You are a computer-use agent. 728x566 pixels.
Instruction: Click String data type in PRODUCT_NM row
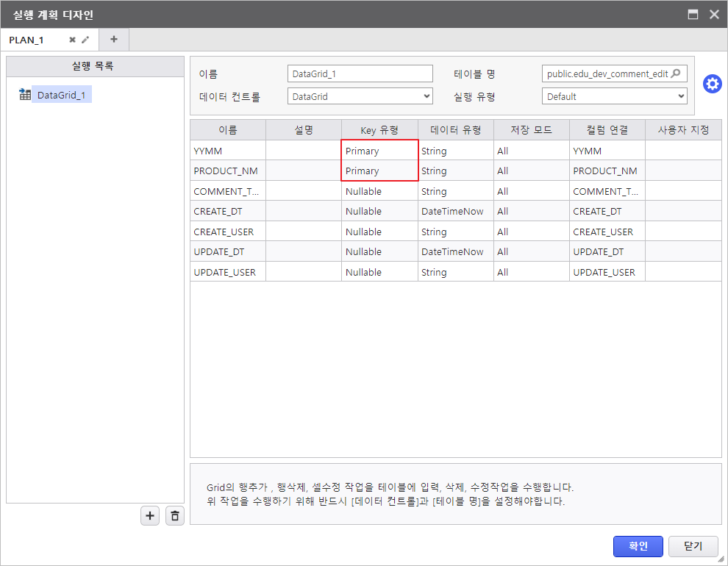tap(455, 171)
